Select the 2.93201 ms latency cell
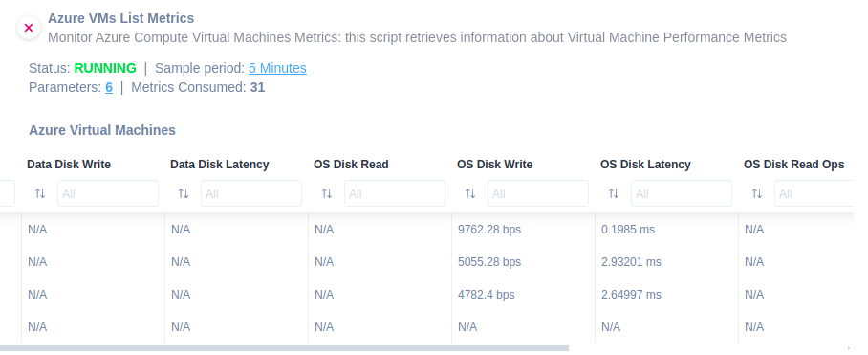Screen dimensions: 868x355 (631, 262)
